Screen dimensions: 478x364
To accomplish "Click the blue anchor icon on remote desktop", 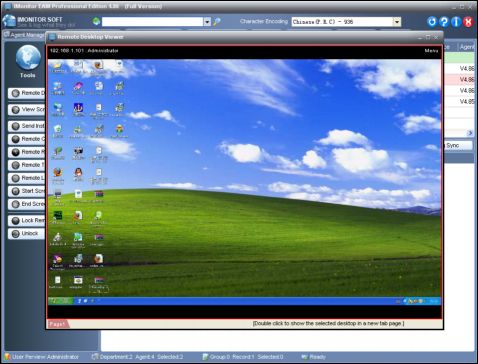I will pos(78,107).
